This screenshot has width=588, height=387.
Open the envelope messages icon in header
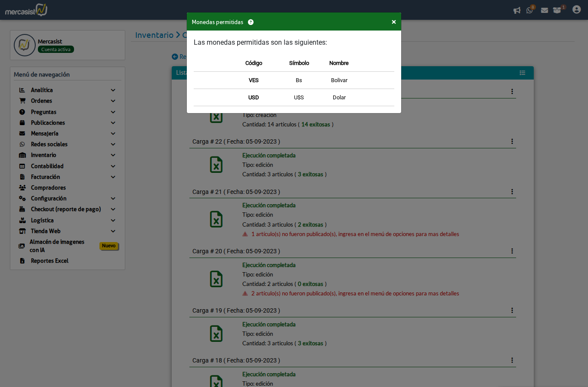click(545, 10)
